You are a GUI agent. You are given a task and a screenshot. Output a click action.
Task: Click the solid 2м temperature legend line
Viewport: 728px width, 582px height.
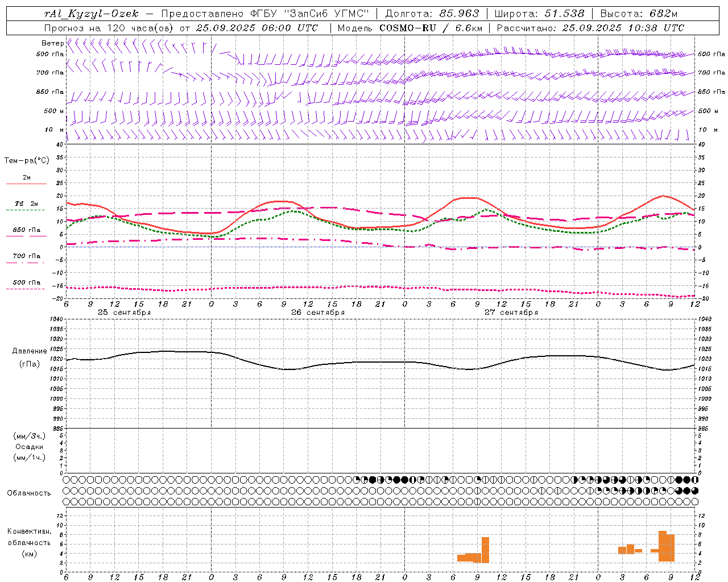point(26,184)
